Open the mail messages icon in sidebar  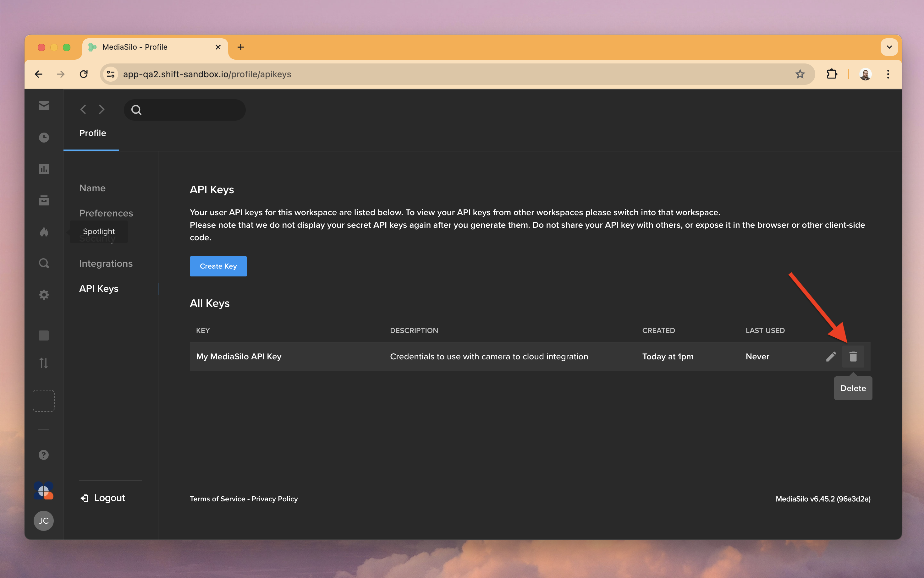[44, 106]
